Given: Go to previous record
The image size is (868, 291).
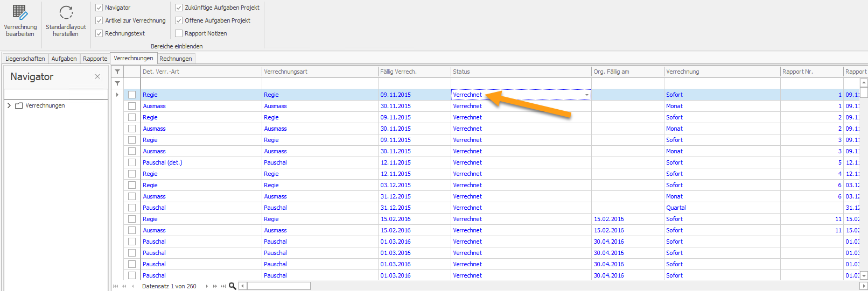Looking at the screenshot, I should coord(133,286).
